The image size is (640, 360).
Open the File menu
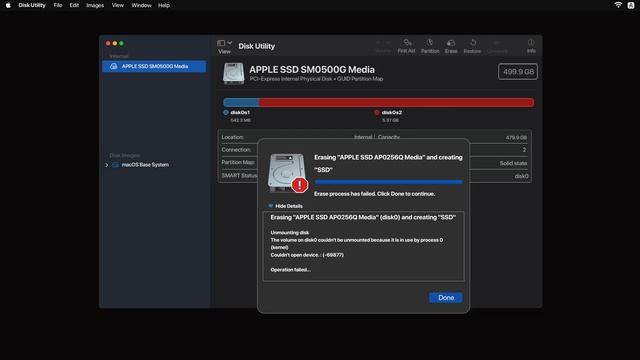[58, 5]
